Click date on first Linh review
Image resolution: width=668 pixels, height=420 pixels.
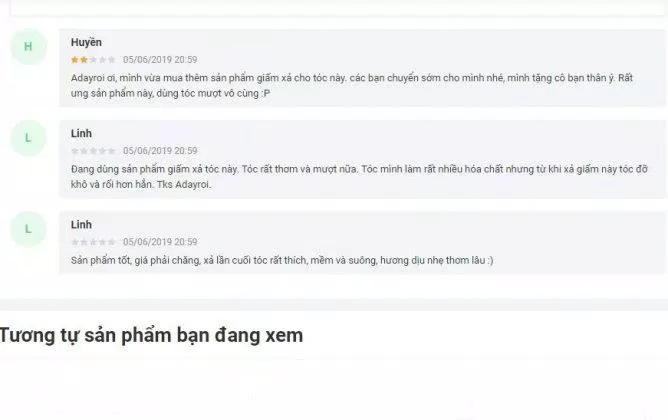[x=160, y=151]
